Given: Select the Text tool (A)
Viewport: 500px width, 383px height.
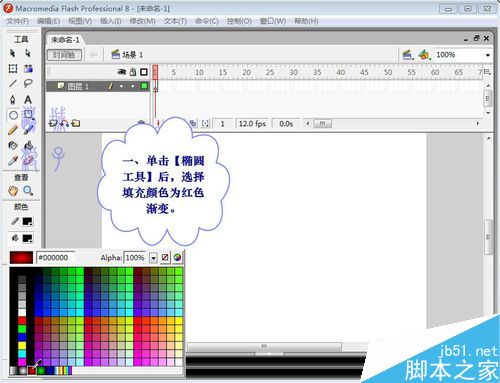Looking at the screenshot, I should 28,99.
